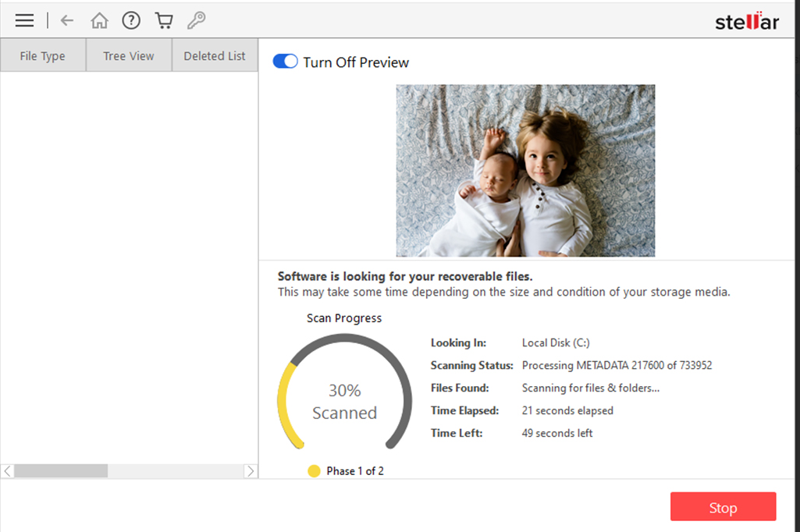Open the hamburger main menu

(24, 21)
